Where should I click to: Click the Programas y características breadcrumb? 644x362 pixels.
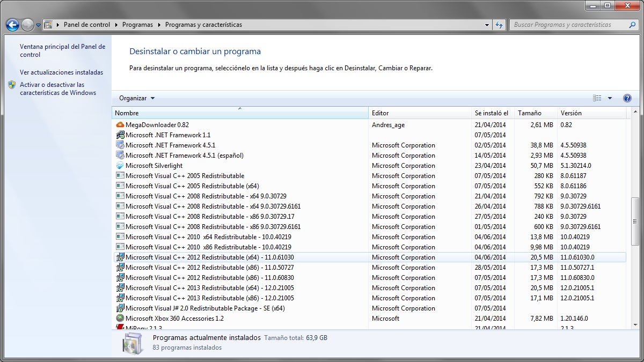203,25
